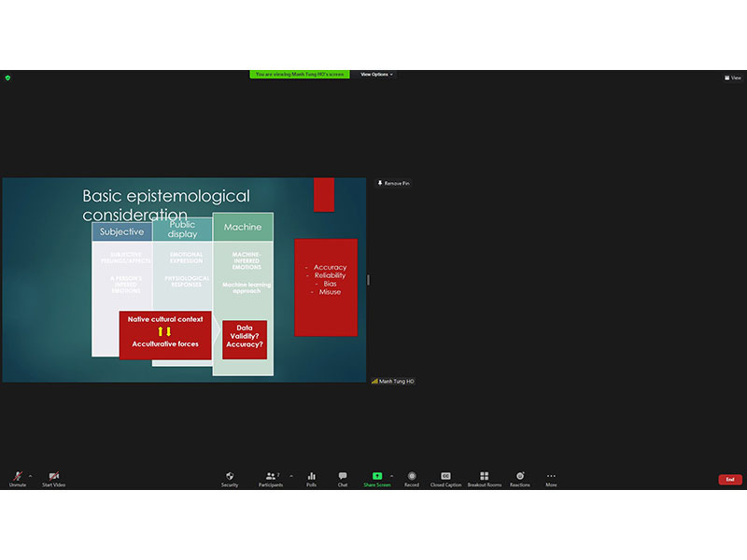747x560 pixels.
Task: Expand audio settings arrow beside Unmute
Action: click(30, 475)
